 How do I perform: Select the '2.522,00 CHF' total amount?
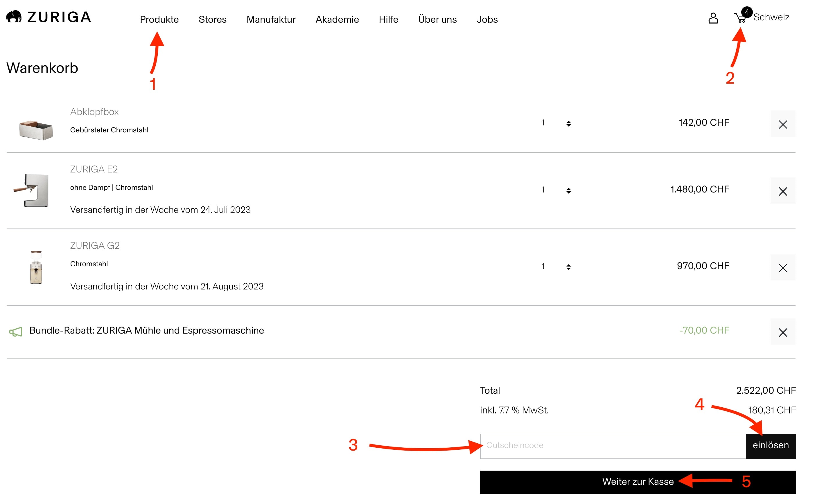pos(766,390)
